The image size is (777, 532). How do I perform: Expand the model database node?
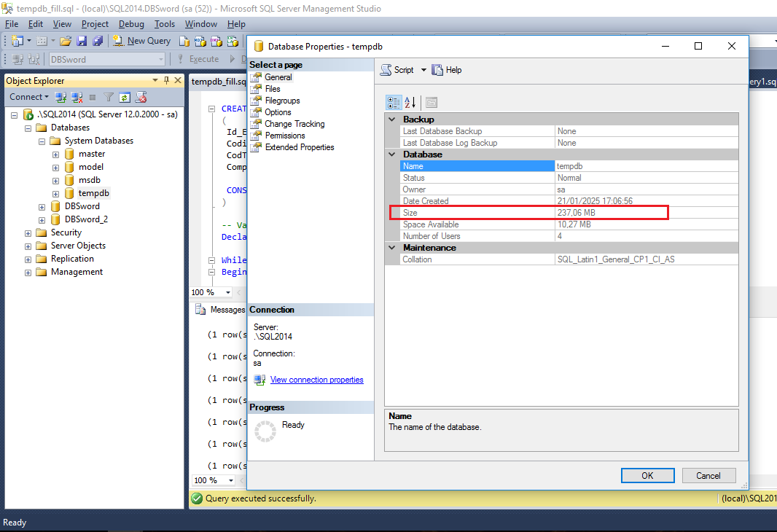tap(56, 168)
